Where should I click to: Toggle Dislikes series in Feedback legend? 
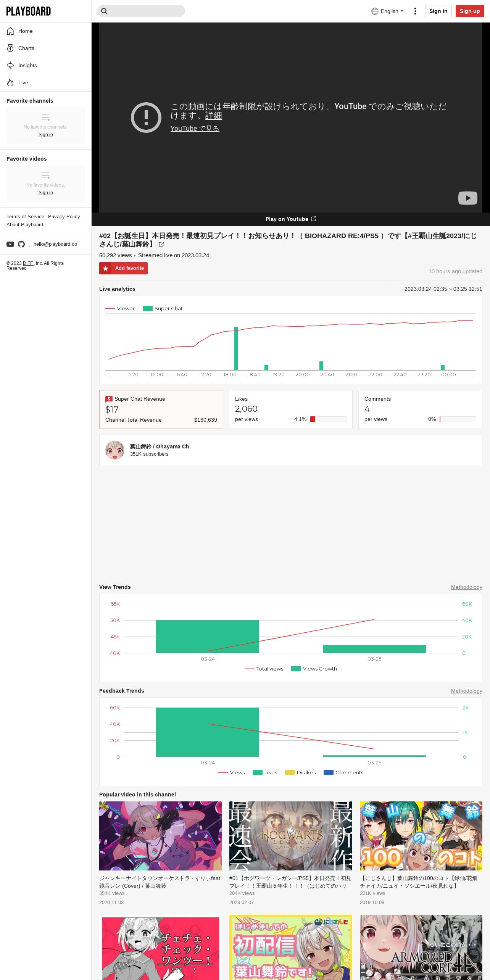[300, 772]
